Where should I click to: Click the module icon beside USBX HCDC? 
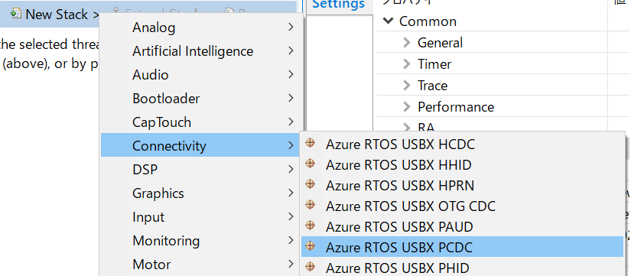click(310, 143)
